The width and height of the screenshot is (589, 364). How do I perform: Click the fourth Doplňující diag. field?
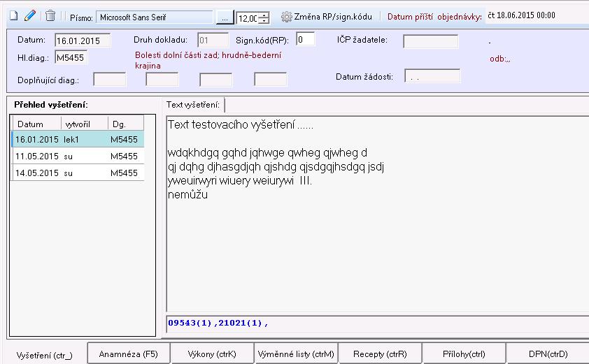click(271, 80)
